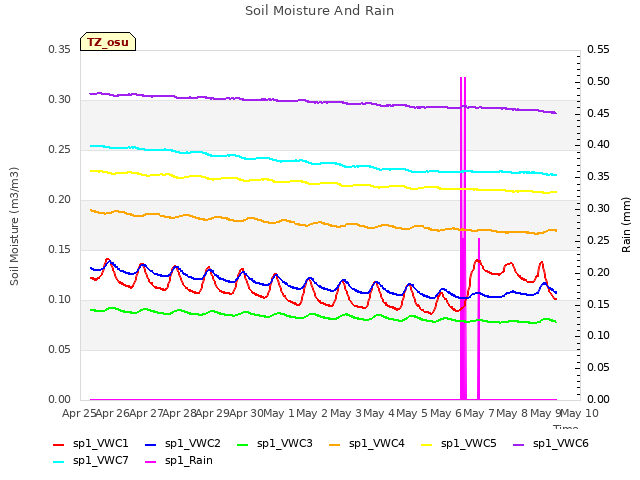Click the 0.05 soil moisture tick label
Screen dimensions: 640x480
60,350
